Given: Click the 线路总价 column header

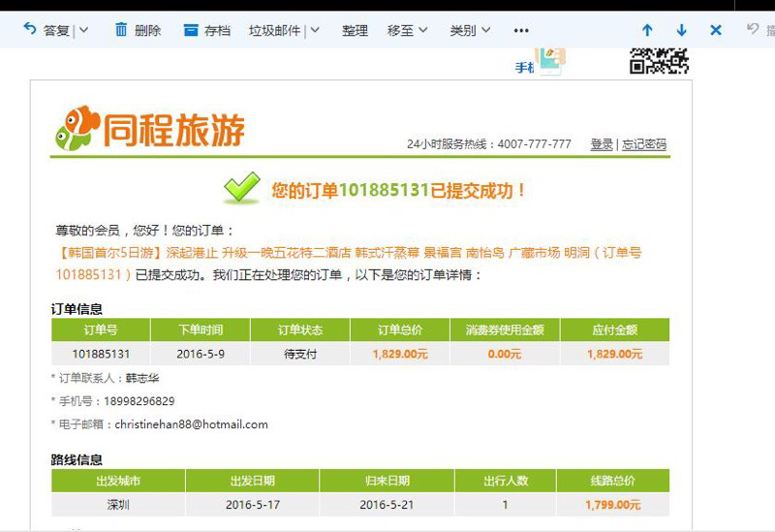Looking at the screenshot, I should (613, 481).
